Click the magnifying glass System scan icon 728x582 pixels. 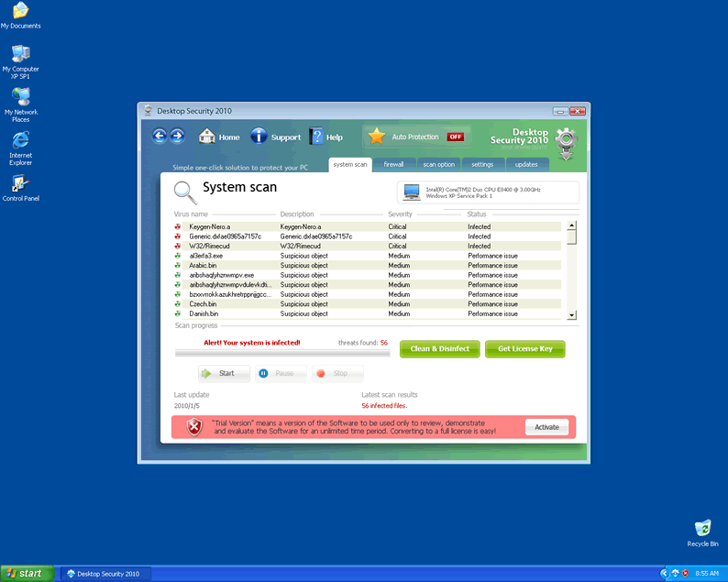coord(186,191)
